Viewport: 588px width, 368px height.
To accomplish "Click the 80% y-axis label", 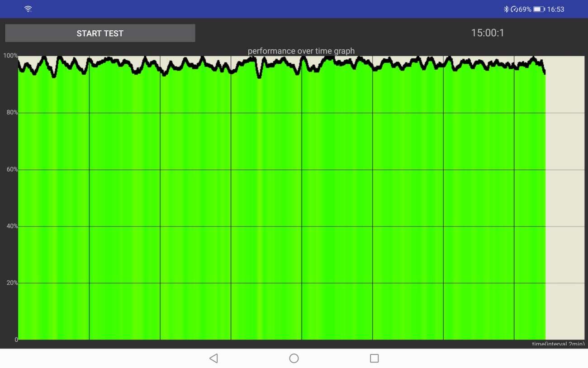I will tap(12, 113).
